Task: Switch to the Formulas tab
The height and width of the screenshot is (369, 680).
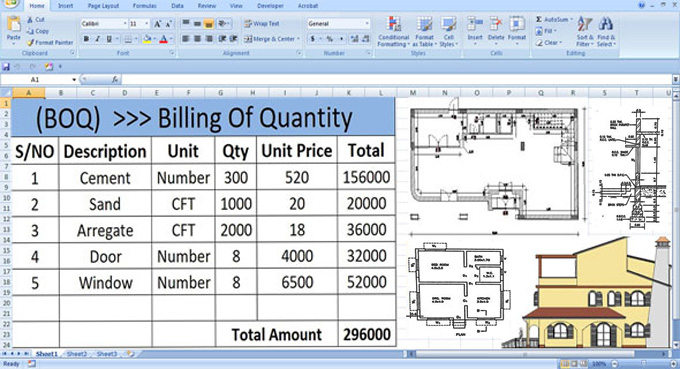Action: click(x=144, y=6)
